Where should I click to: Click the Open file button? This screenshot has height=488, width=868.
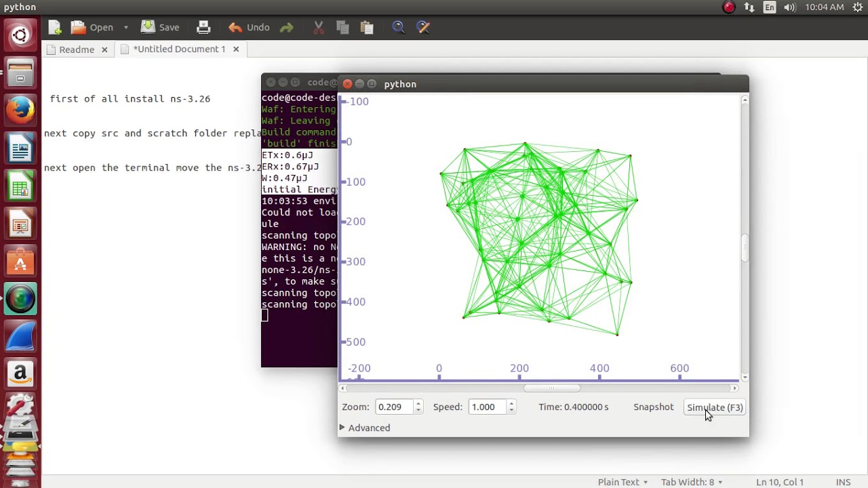click(x=93, y=27)
